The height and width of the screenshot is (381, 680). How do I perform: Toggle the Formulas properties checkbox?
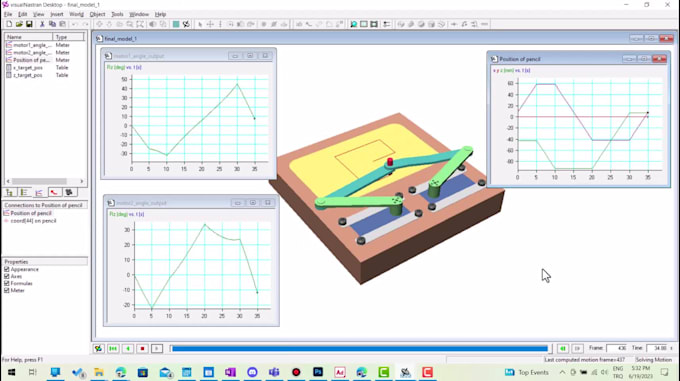click(7, 283)
